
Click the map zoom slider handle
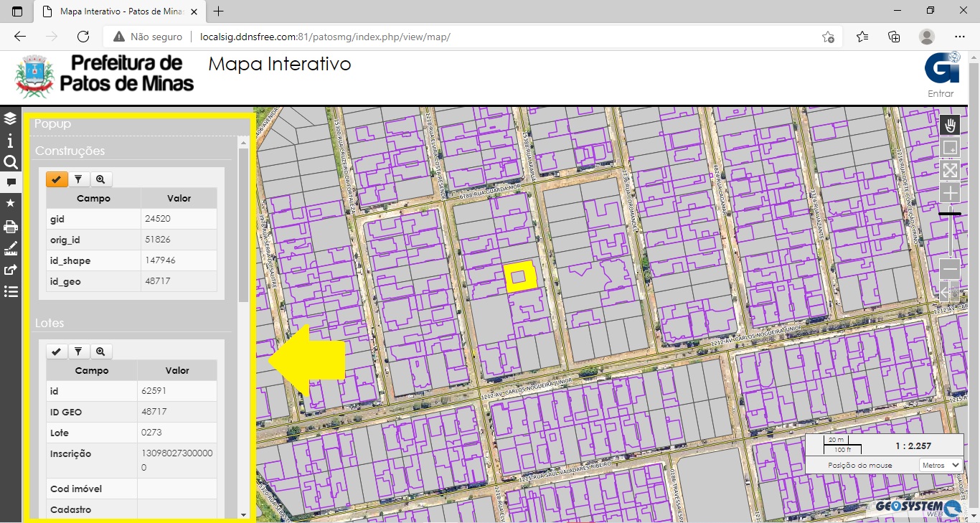[950, 214]
